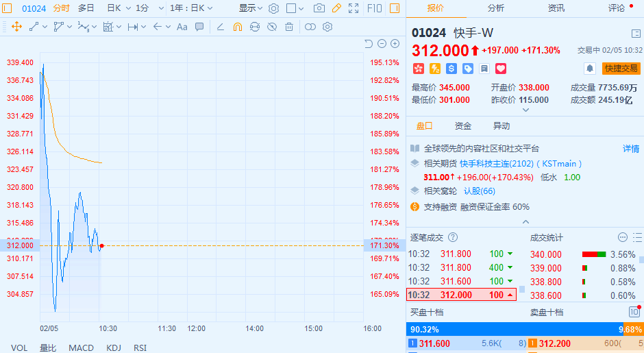Select the Aa text annotation tool
This screenshot has height=353, width=644.
click(182, 27)
